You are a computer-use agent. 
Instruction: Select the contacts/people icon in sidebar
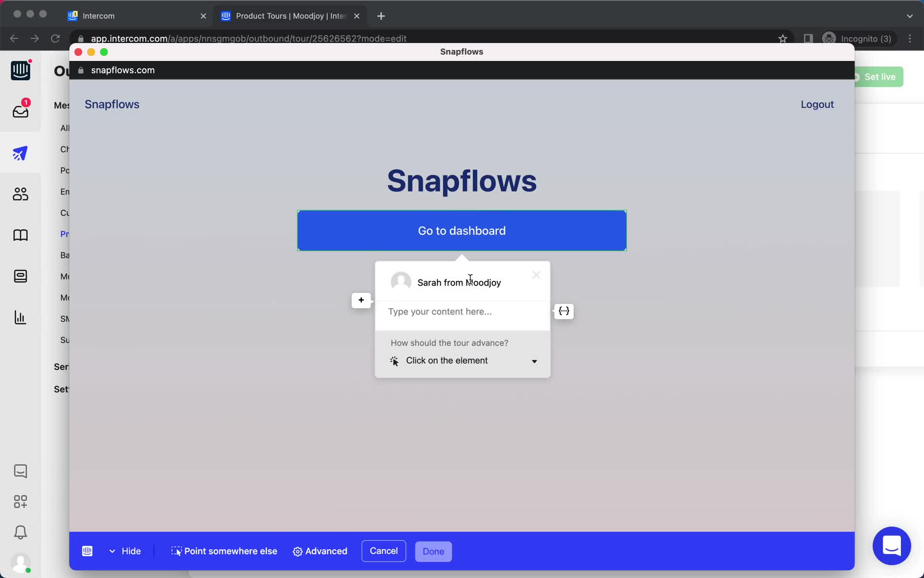tap(19, 195)
